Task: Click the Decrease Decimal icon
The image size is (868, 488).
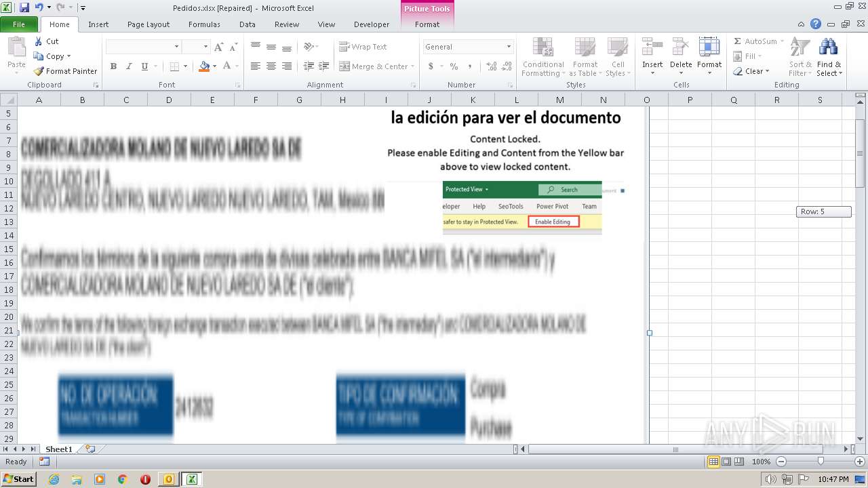Action: [507, 66]
